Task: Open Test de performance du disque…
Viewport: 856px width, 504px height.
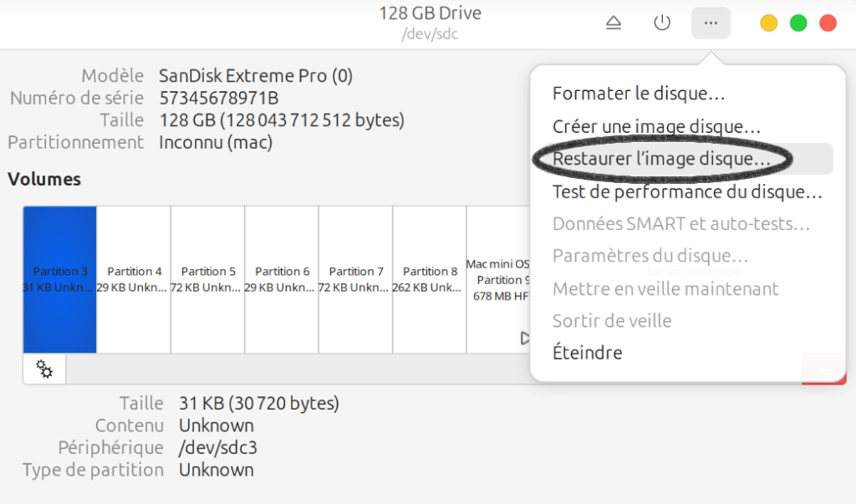Action: [687, 191]
